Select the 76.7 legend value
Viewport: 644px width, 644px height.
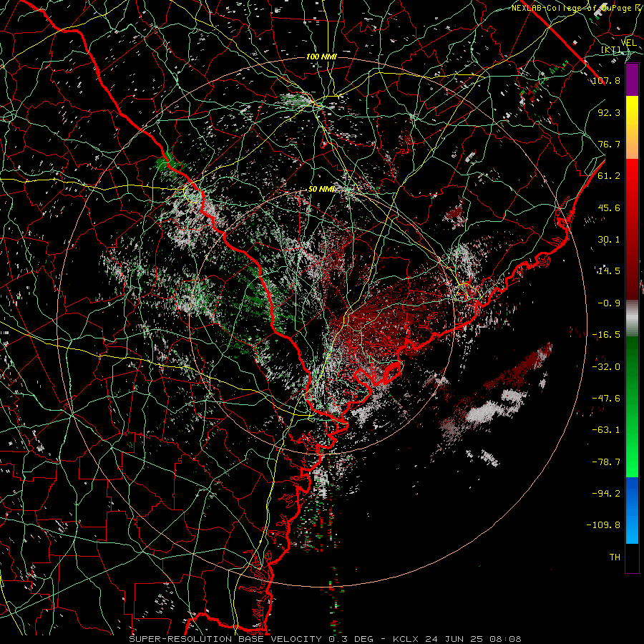(609, 144)
